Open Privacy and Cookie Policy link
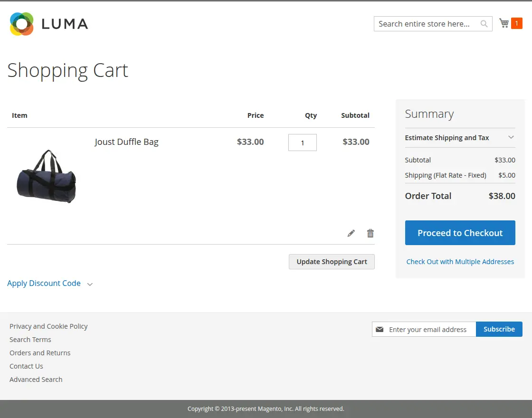The image size is (532, 418). (x=48, y=326)
